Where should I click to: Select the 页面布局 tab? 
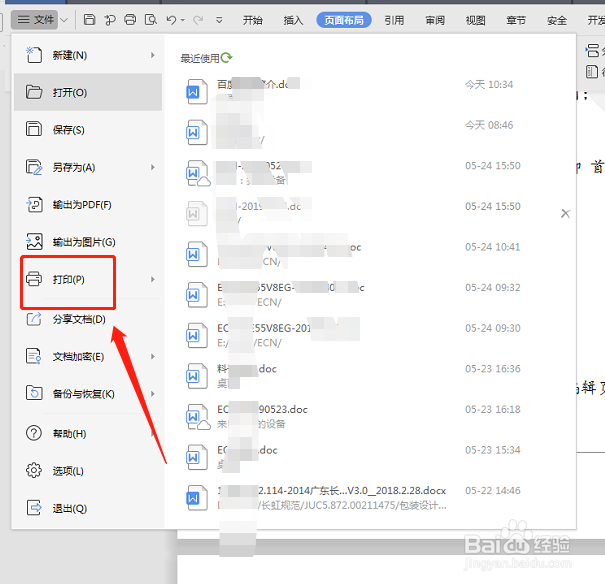344,20
